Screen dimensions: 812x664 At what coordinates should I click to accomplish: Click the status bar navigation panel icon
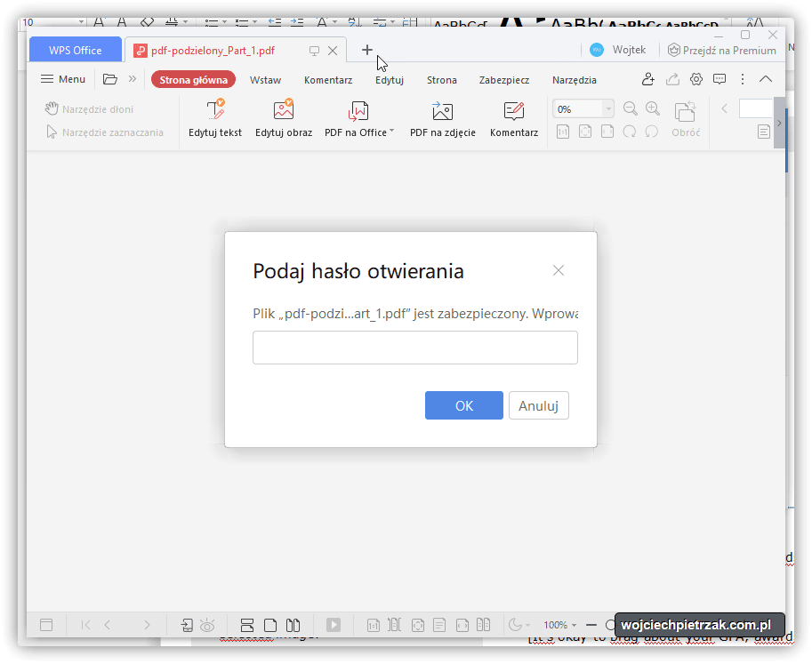[x=46, y=625]
